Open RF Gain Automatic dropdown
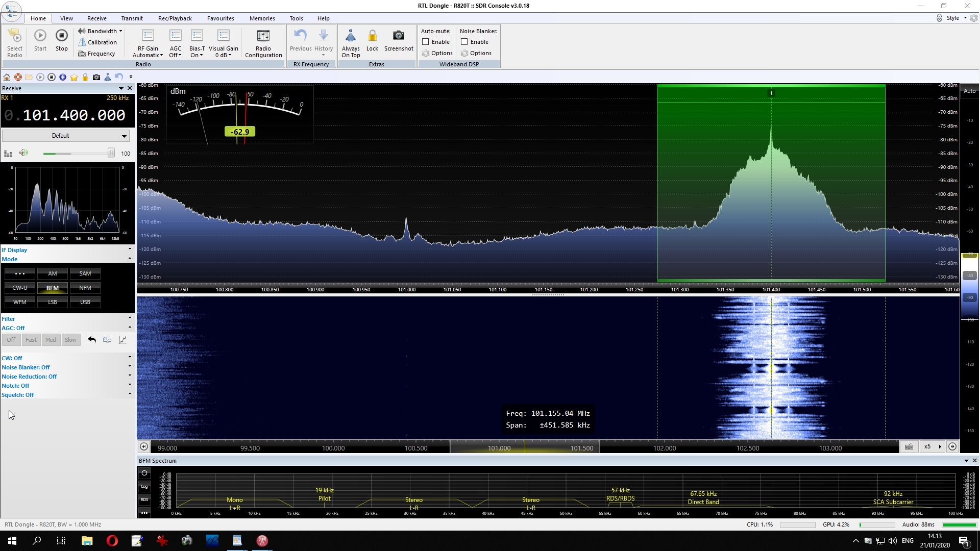This screenshot has height=551, width=980. tap(148, 43)
